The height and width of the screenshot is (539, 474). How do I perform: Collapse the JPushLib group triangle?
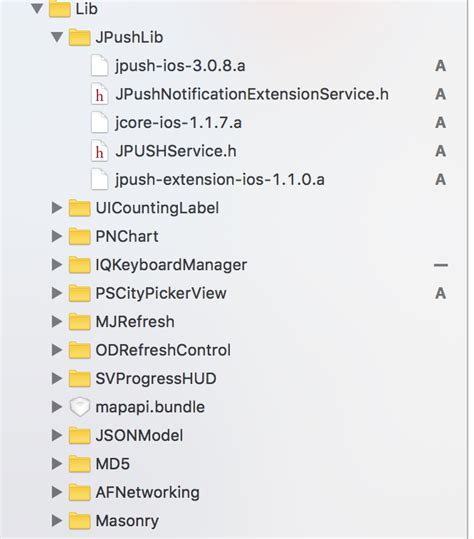(57, 37)
